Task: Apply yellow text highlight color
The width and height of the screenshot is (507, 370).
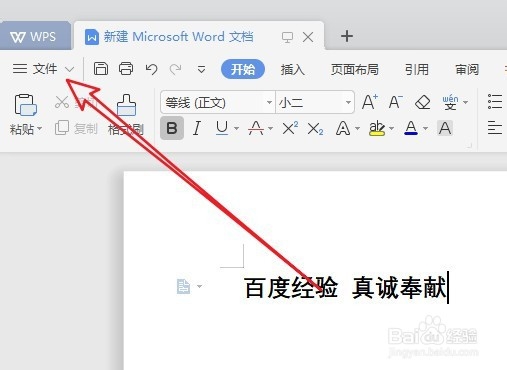Action: pos(377,128)
